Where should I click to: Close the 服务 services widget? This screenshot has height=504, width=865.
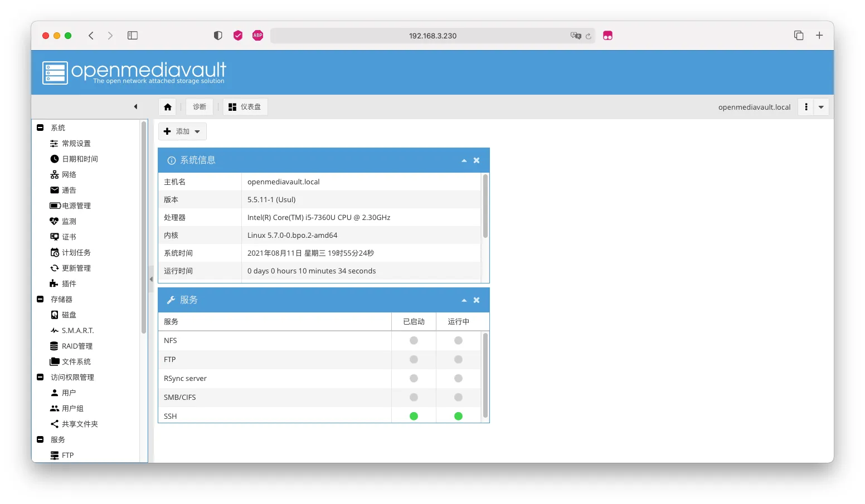[x=477, y=300]
